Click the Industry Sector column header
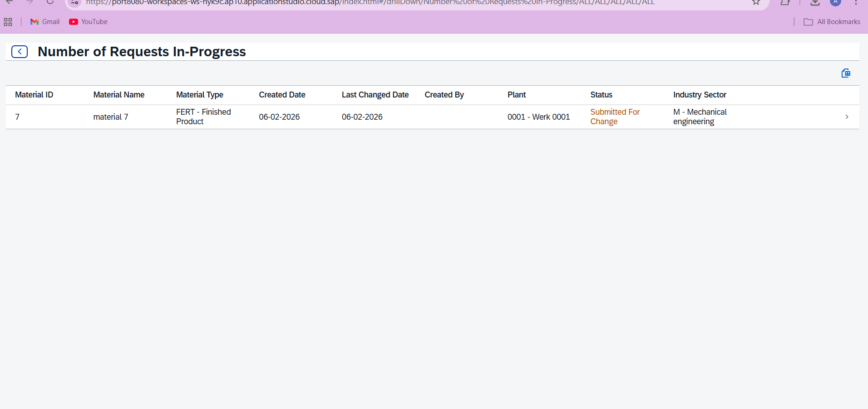Image resolution: width=868 pixels, height=409 pixels. [x=700, y=95]
